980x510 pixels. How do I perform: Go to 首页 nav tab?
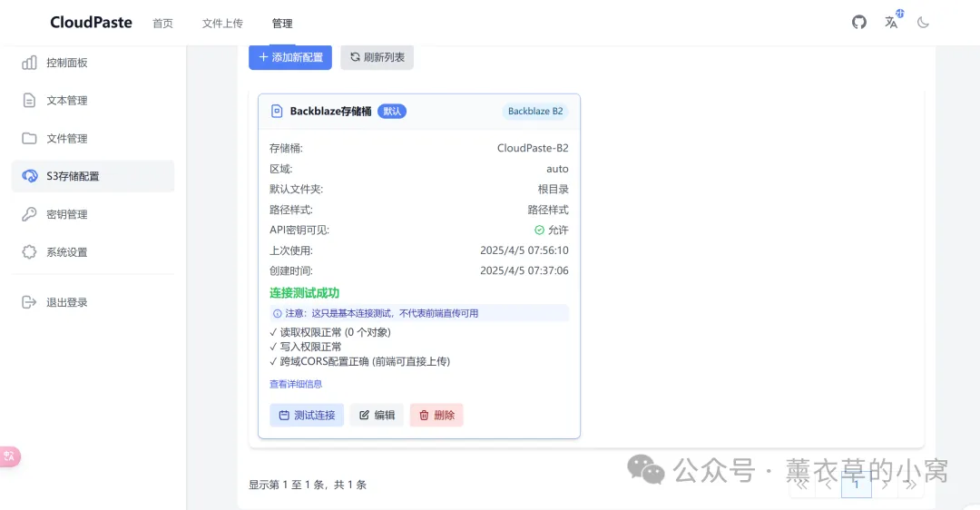point(162,23)
